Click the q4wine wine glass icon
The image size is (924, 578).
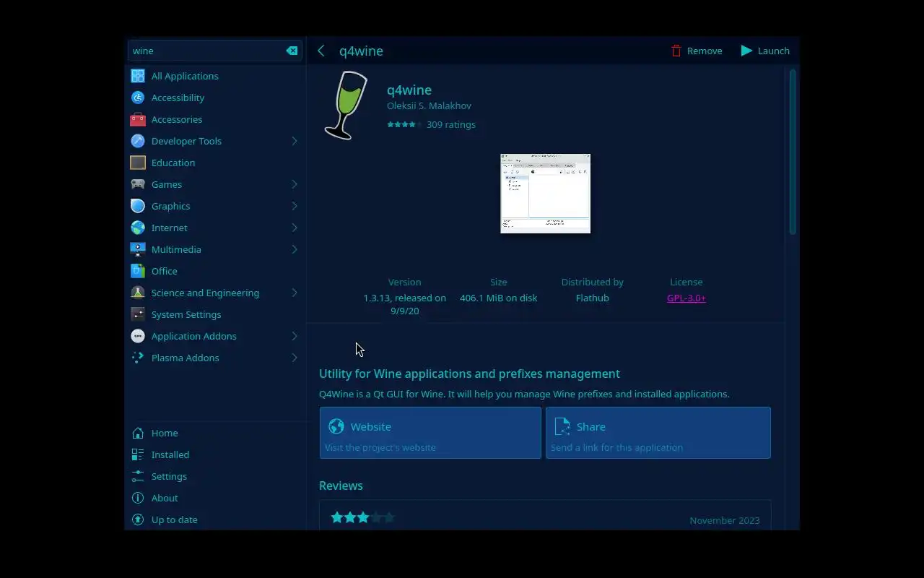(x=346, y=105)
